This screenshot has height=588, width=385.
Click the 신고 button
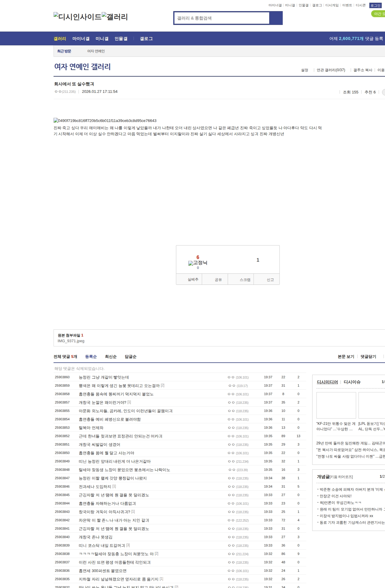click(x=266, y=279)
